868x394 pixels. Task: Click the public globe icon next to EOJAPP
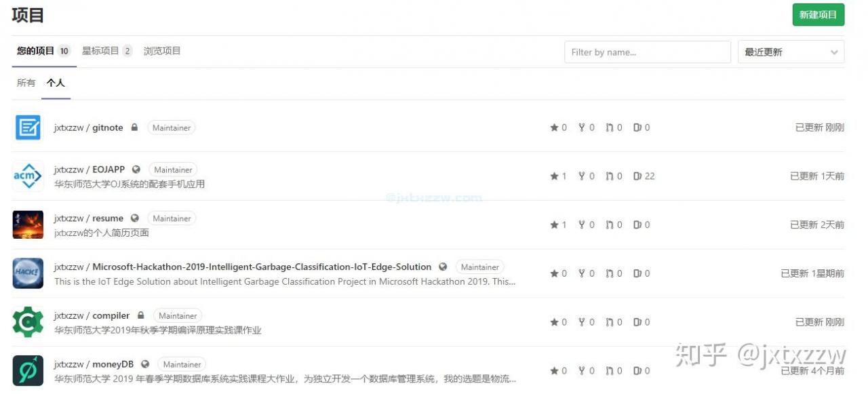(136, 170)
